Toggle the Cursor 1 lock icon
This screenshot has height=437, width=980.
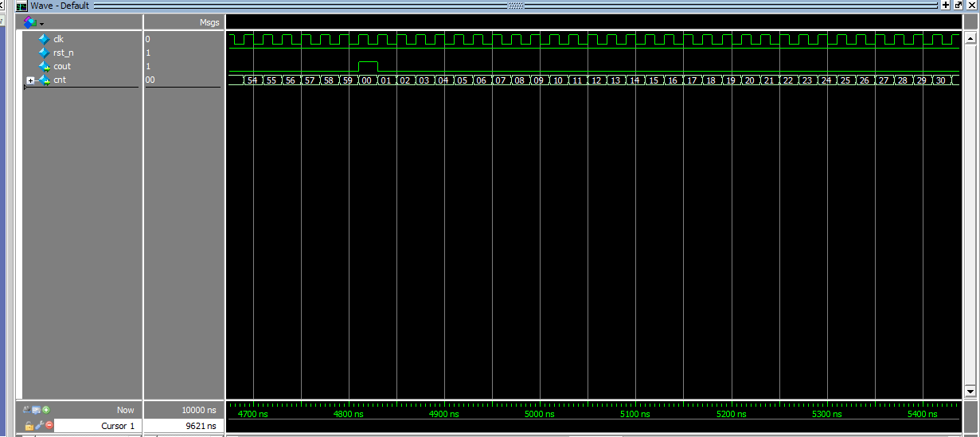pyautogui.click(x=29, y=426)
